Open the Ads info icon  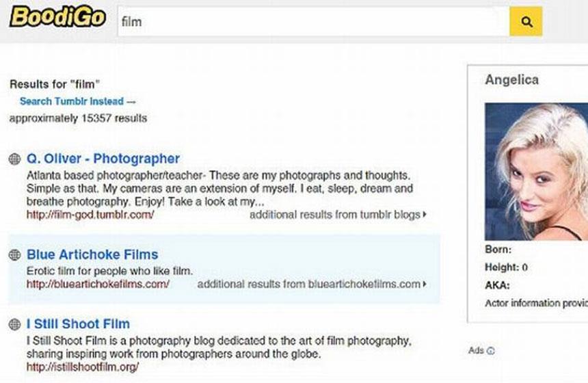tap(490, 351)
